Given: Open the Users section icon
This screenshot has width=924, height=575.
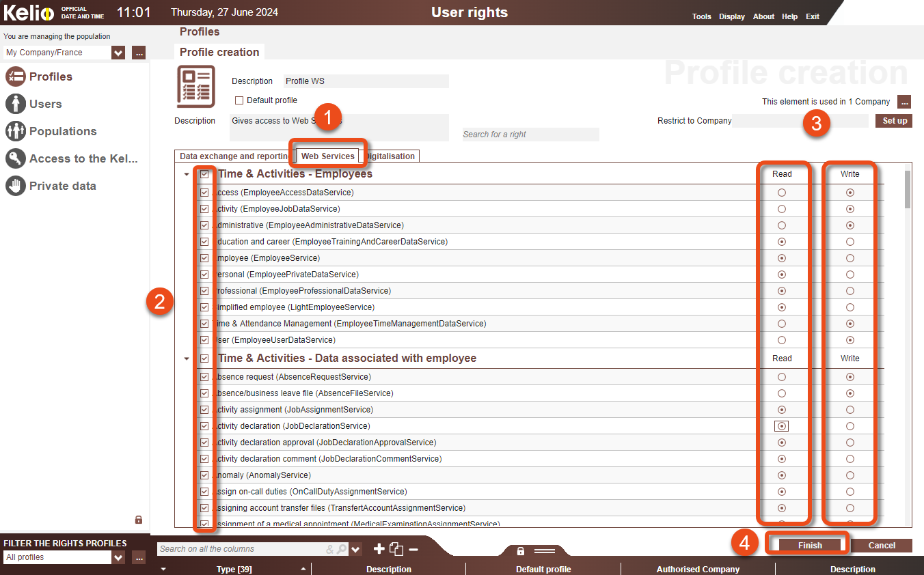Looking at the screenshot, I should pyautogui.click(x=15, y=104).
